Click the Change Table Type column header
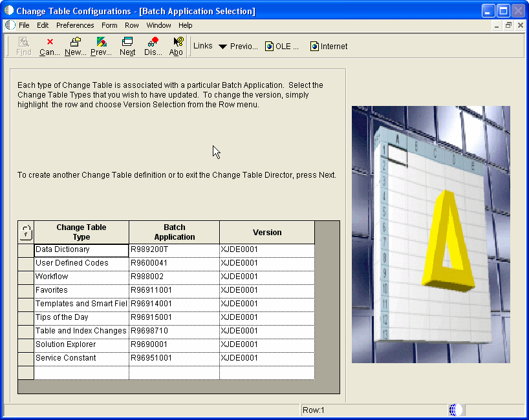 pos(81,232)
